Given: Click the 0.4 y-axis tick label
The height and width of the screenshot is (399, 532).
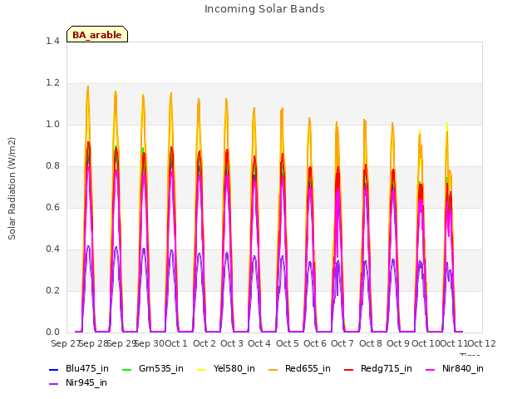Looking at the screenshot, I should 52,249.
